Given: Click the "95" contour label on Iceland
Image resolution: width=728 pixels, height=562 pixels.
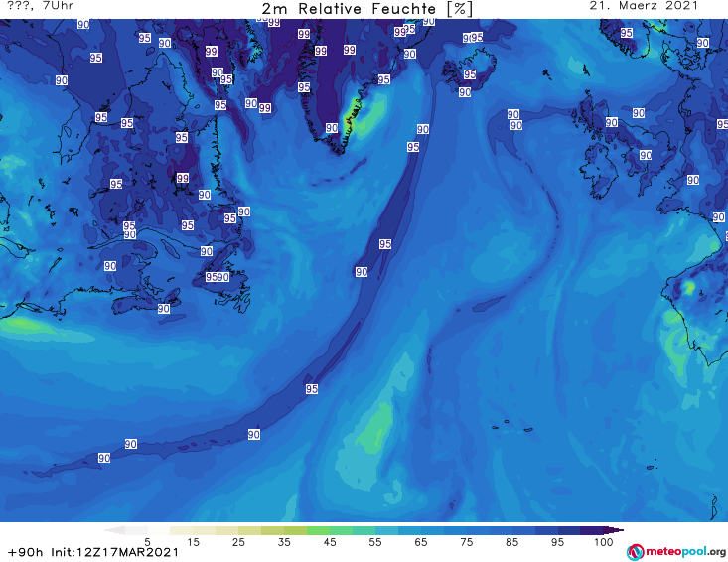Looking at the screenshot, I should click(470, 74).
